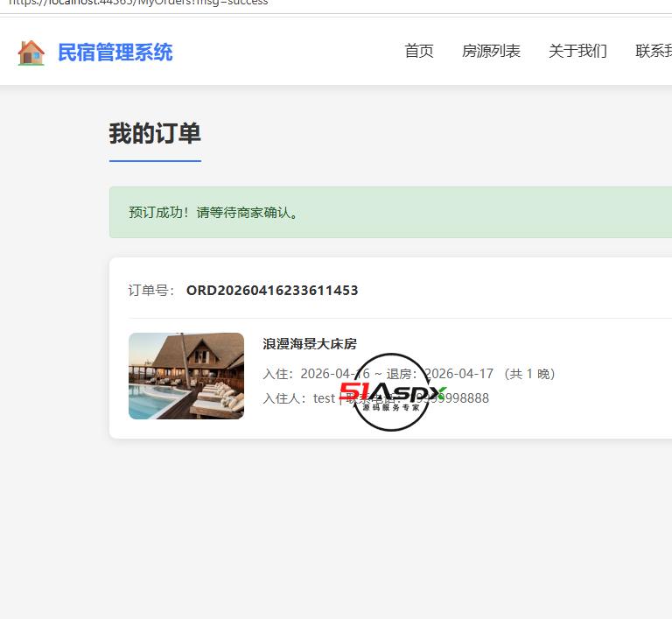Click the 我的订单 page heading
The width and height of the screenshot is (672, 619).
tap(155, 133)
